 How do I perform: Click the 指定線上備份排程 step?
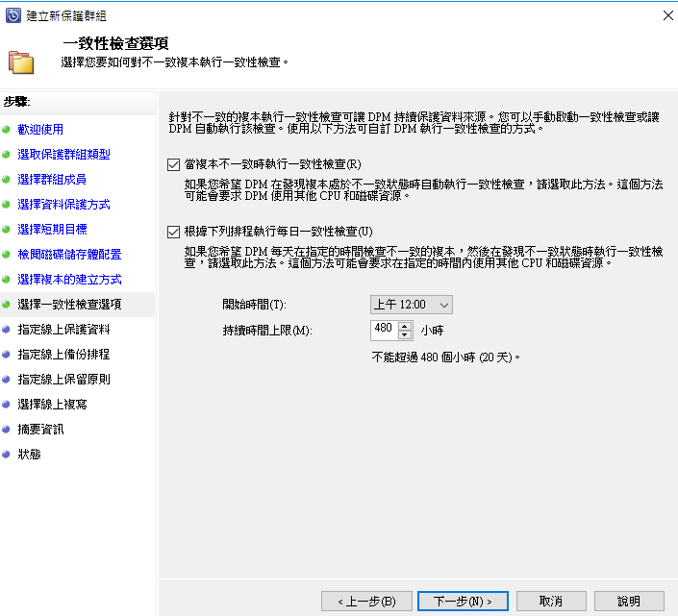click(x=64, y=355)
